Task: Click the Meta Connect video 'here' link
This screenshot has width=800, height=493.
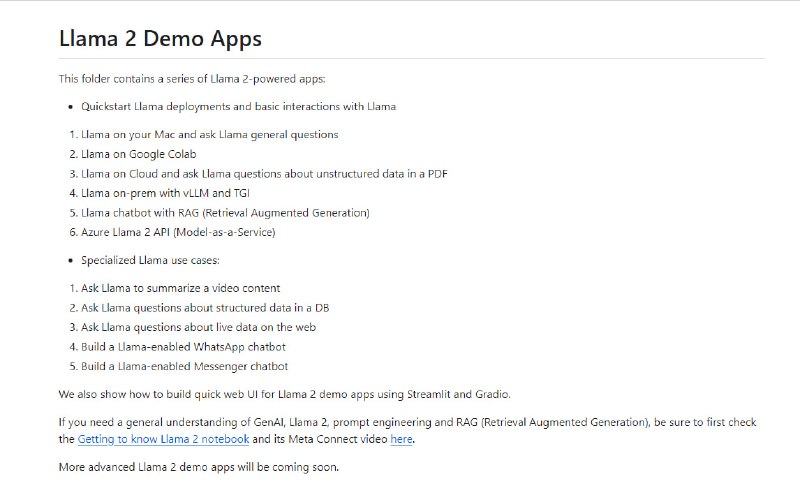Action: [400, 439]
